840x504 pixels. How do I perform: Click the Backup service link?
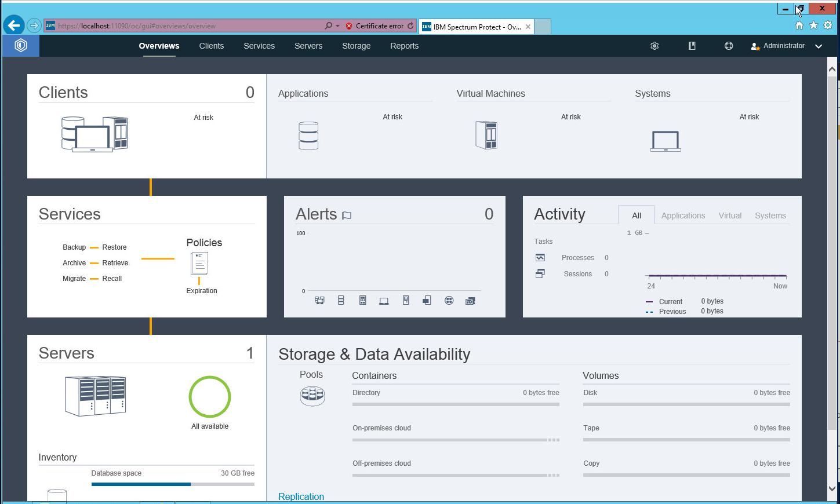pyautogui.click(x=74, y=247)
